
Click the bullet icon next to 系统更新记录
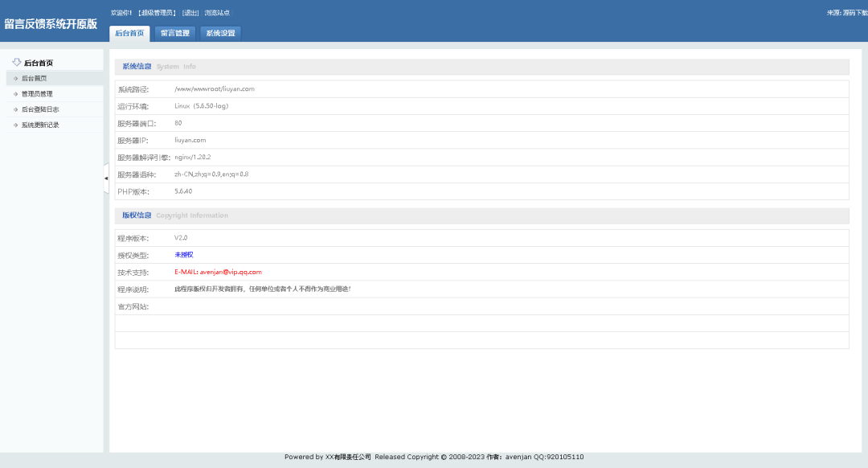[x=15, y=125]
